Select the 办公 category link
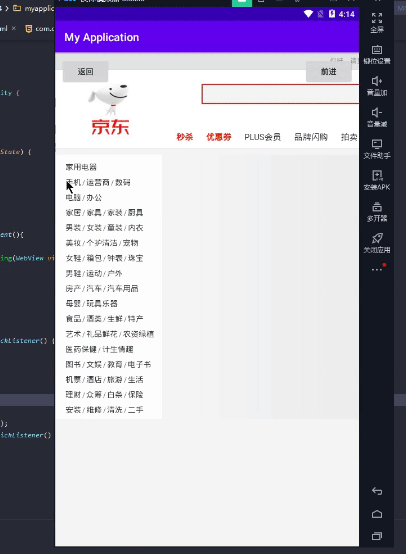Image resolution: width=406 pixels, height=554 pixels. point(94,198)
